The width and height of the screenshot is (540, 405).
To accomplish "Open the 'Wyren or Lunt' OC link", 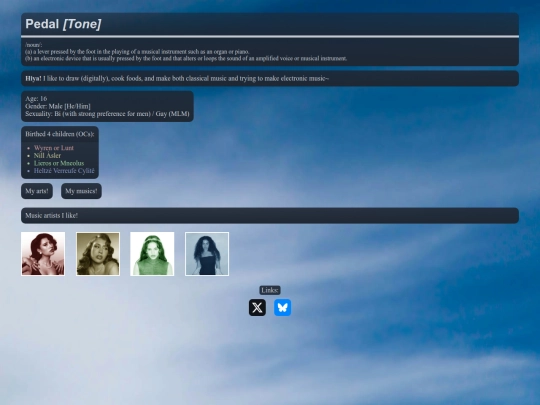I will pos(54,148).
